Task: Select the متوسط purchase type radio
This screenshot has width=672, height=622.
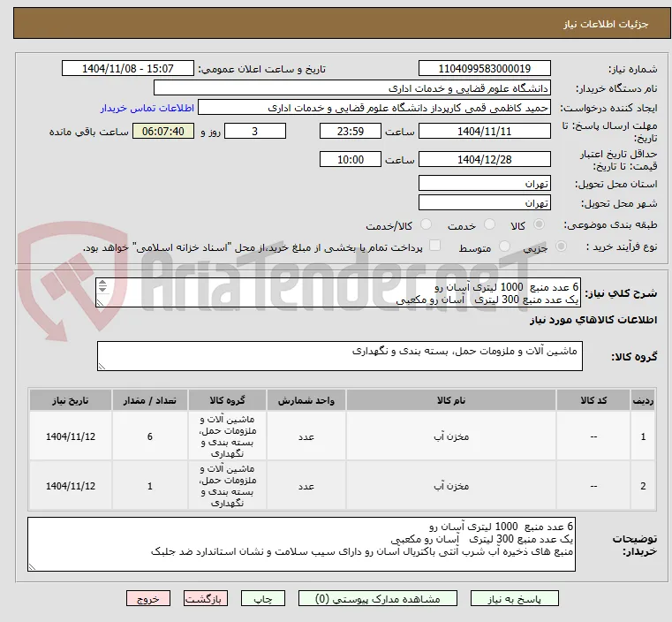Action: click(504, 246)
